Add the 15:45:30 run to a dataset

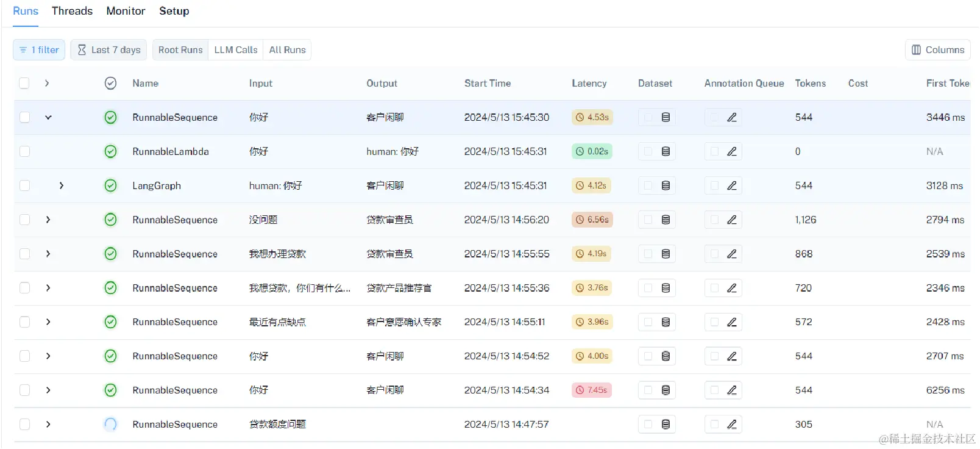(x=666, y=117)
